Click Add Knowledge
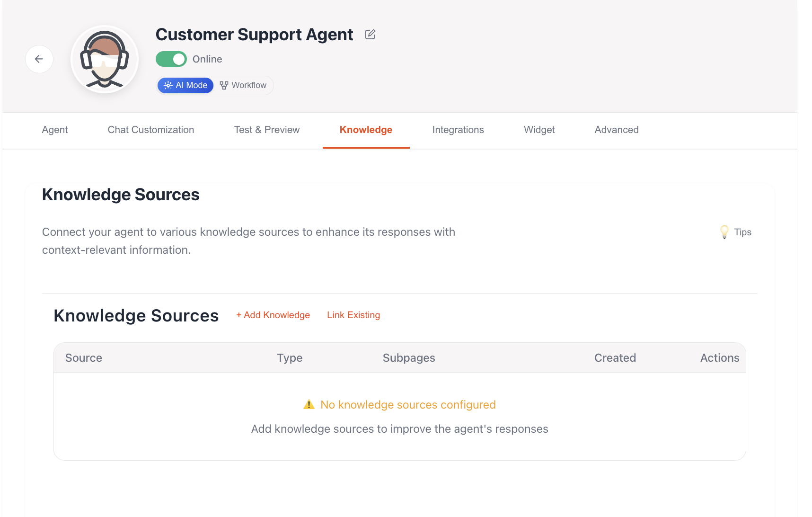The height and width of the screenshot is (517, 812). [273, 315]
